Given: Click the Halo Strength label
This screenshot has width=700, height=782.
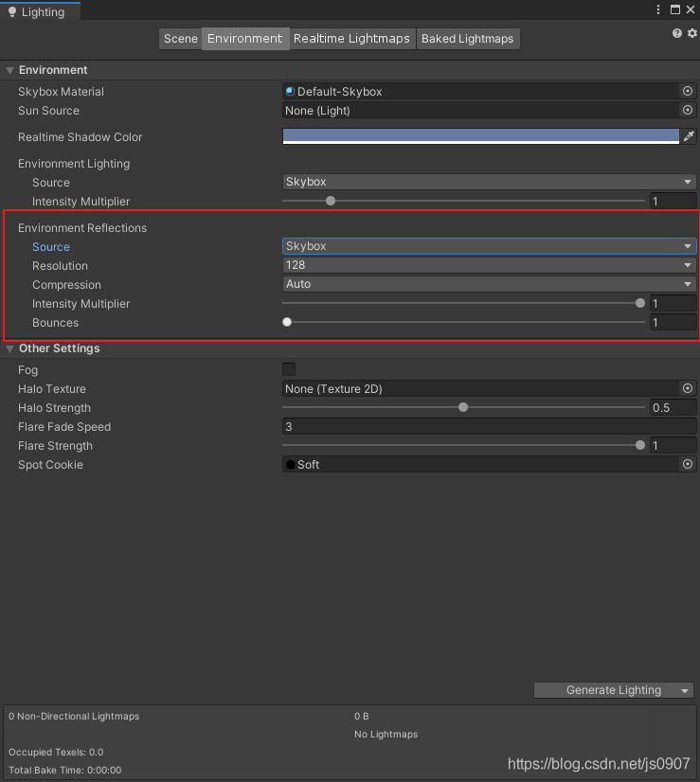Looking at the screenshot, I should pos(54,408).
